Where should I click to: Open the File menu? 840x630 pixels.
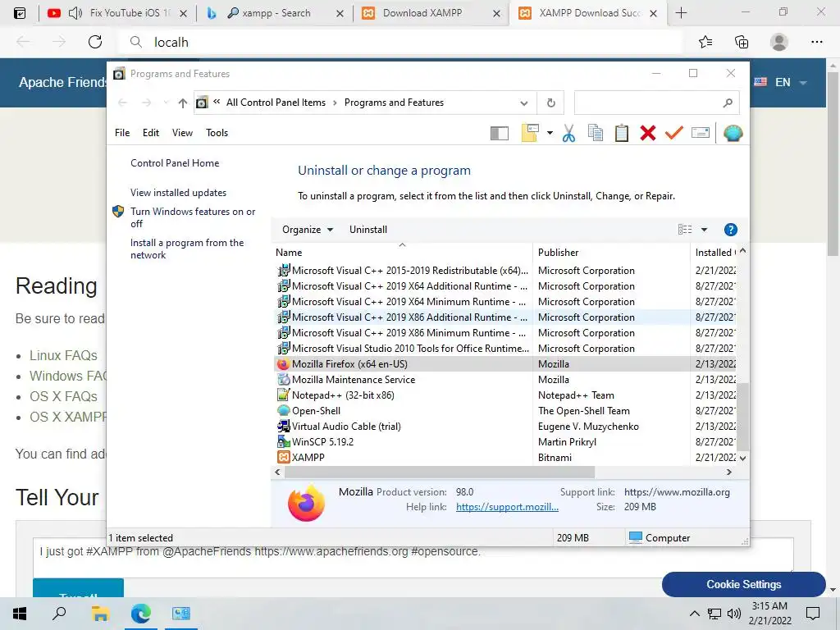tap(122, 133)
